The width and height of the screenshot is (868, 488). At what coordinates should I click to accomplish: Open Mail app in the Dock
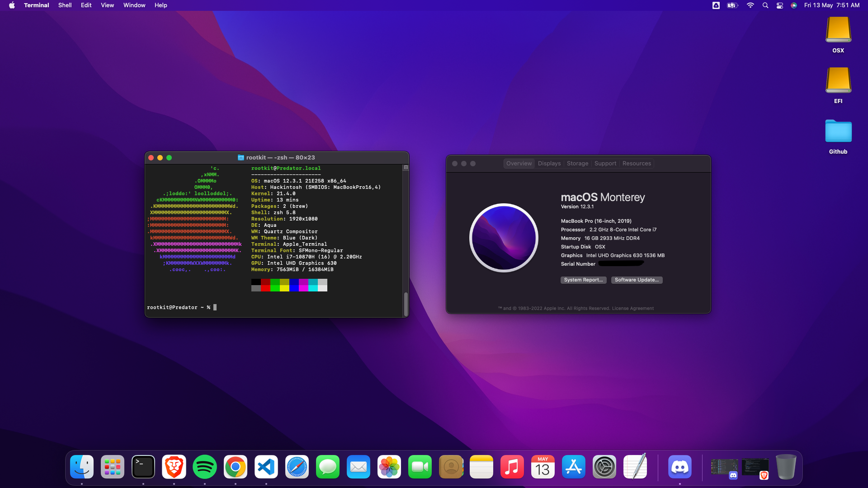(x=359, y=467)
